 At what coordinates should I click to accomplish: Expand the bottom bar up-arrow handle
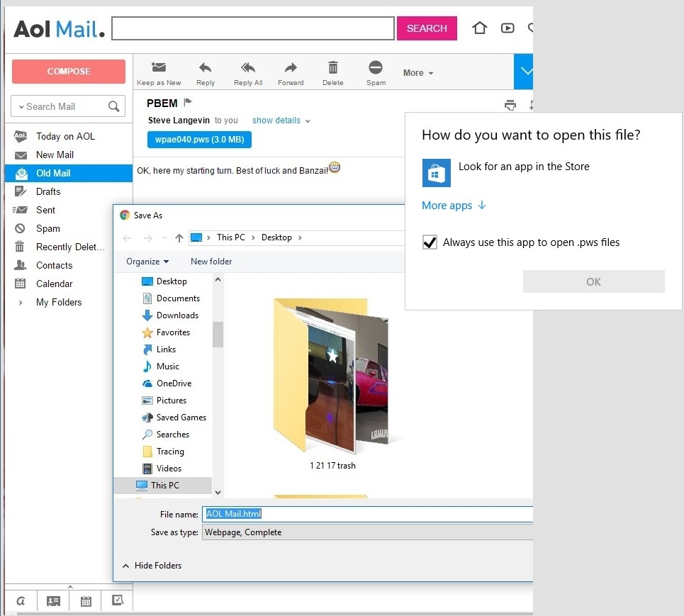[x=70, y=587]
